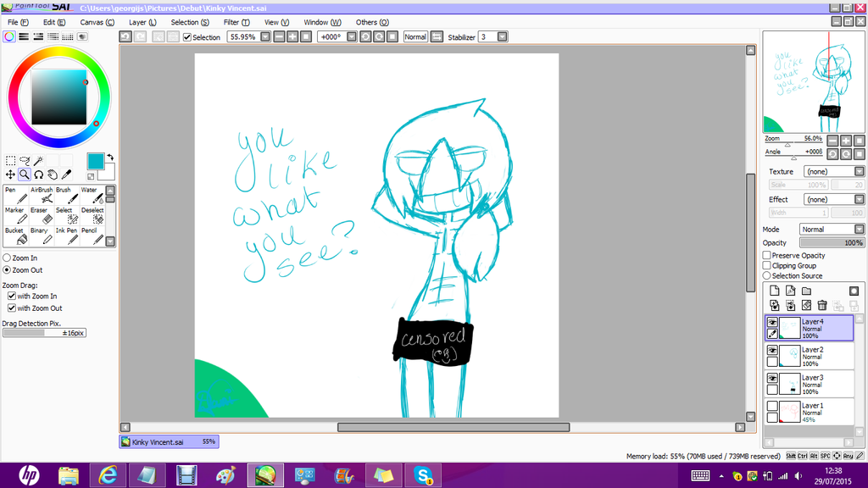868x488 pixels.
Task: Delete the current layer using the trash icon
Action: pos(822,305)
